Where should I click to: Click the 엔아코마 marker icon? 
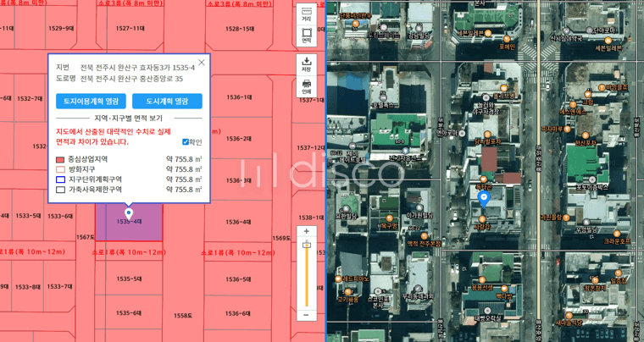tap(462, 133)
